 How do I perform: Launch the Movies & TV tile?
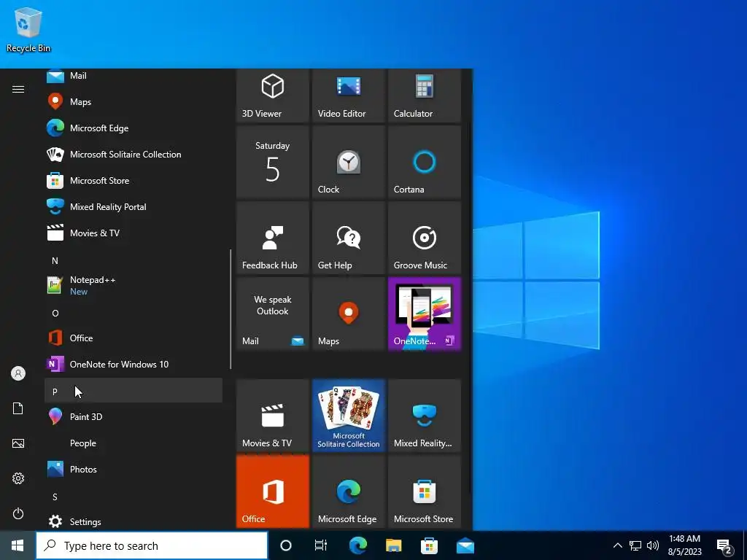[273, 415]
